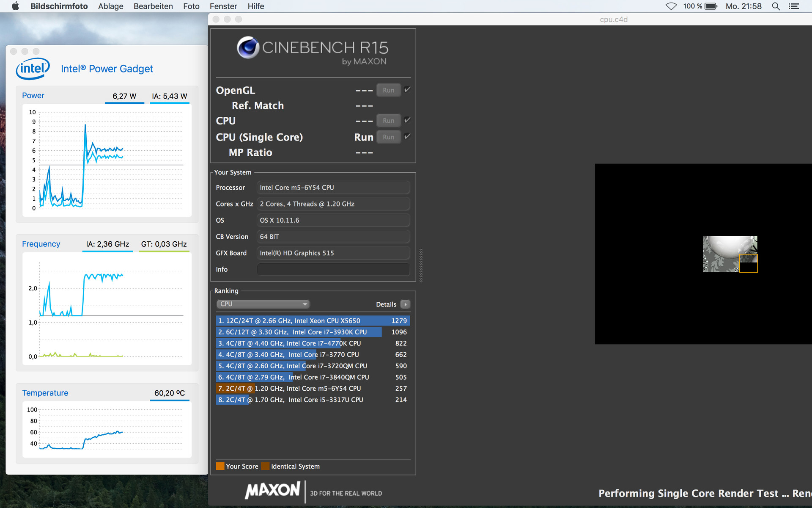
Task: Toggle the CPU test checkbox
Action: (x=407, y=120)
